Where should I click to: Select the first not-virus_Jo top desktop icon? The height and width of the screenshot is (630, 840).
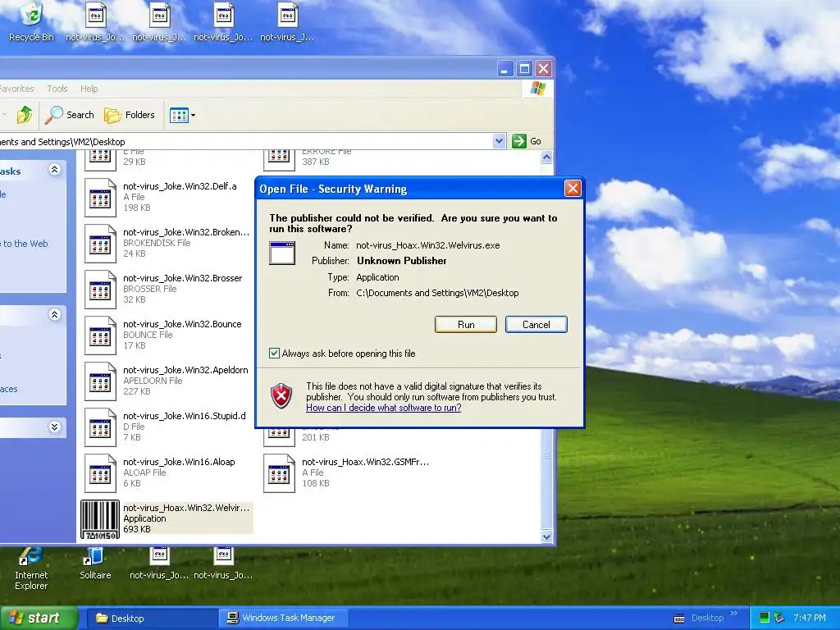click(x=95, y=21)
